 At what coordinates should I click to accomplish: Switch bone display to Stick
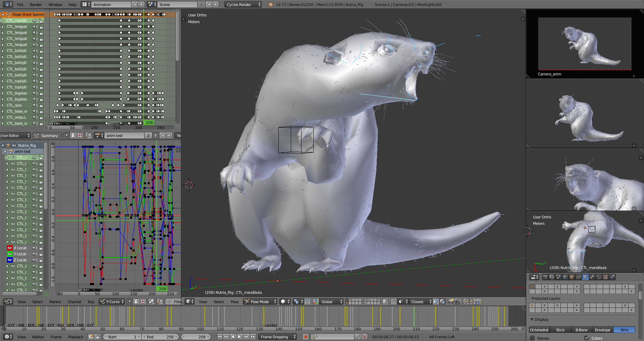coord(560,330)
